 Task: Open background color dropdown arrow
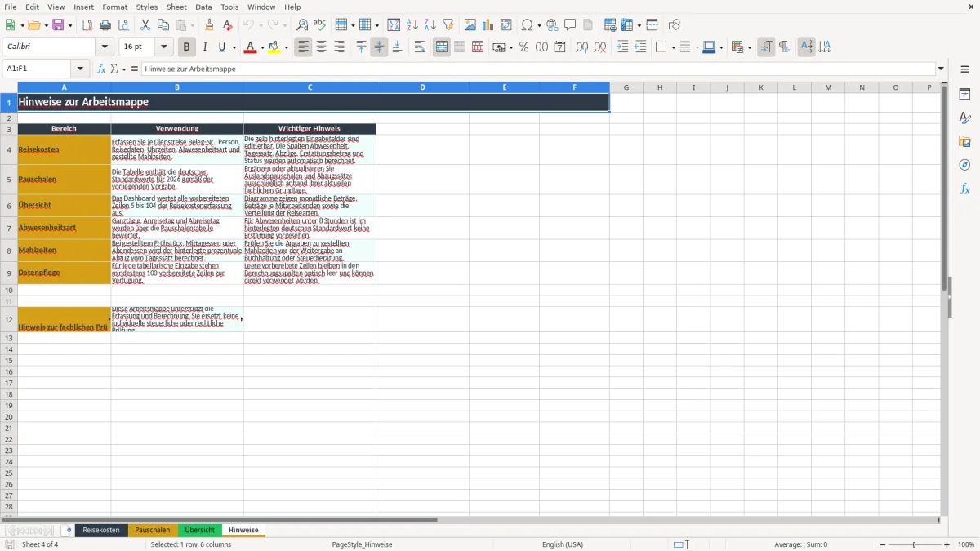(x=286, y=47)
